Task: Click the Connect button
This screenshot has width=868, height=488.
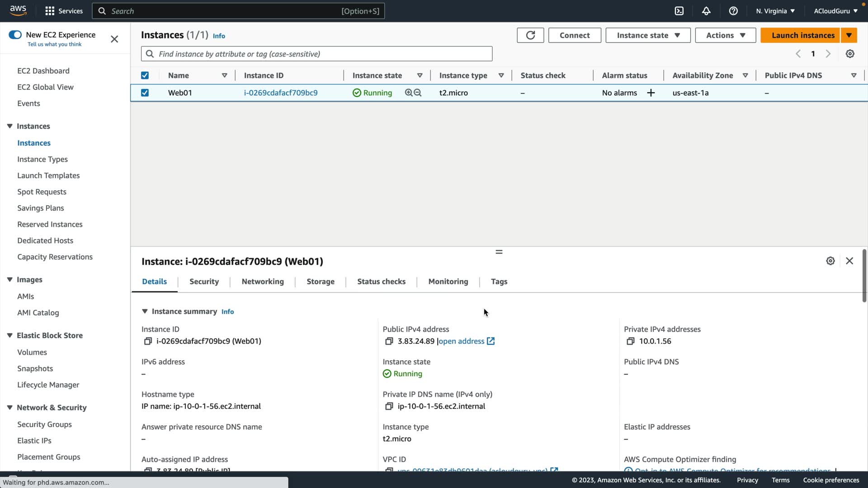Action: pyautogui.click(x=574, y=35)
